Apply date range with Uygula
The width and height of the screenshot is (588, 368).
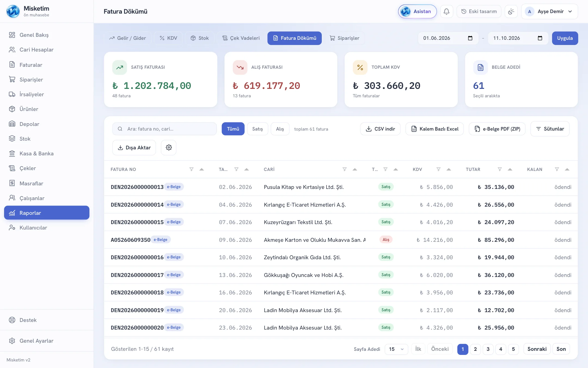click(565, 38)
